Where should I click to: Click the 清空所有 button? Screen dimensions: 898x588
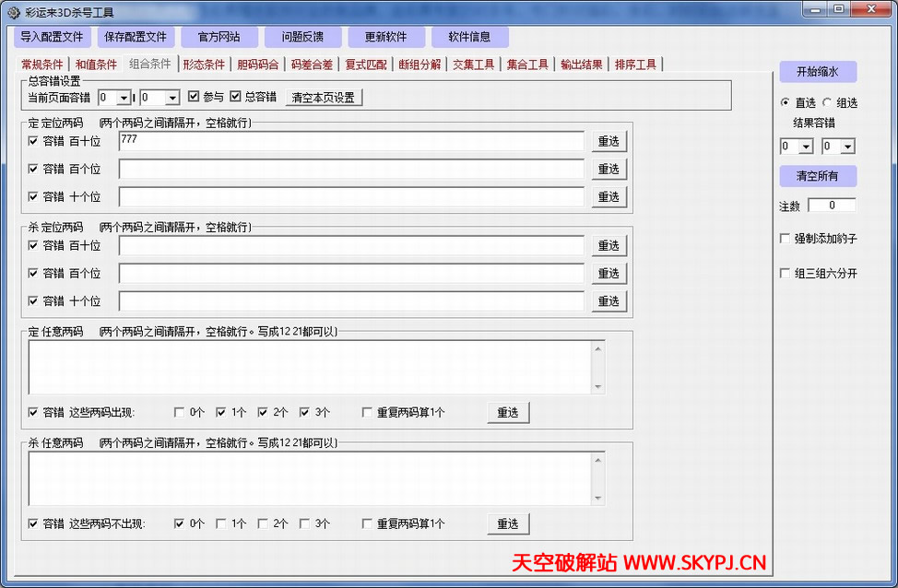[818, 176]
